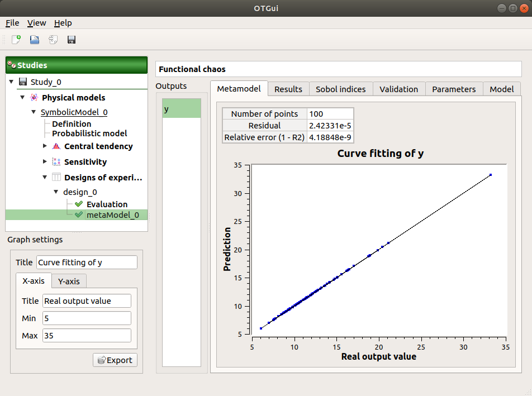Click the New study toolbar icon
Viewport: 532px width, 396px height.
pos(16,40)
